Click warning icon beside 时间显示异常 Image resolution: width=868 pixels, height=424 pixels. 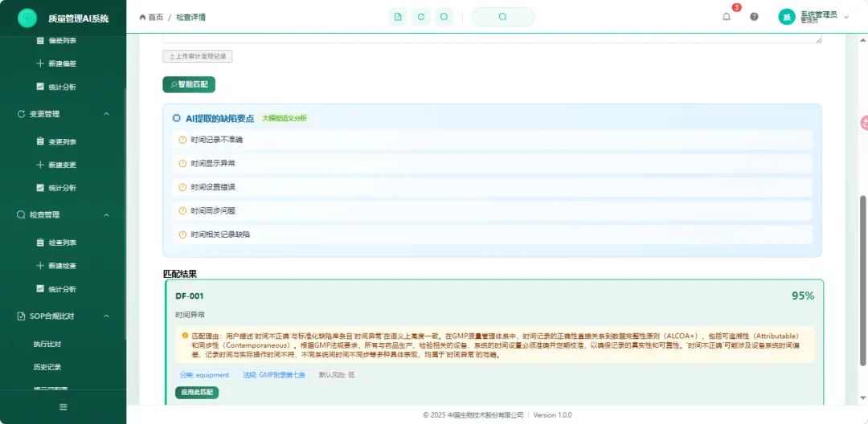[182, 164]
